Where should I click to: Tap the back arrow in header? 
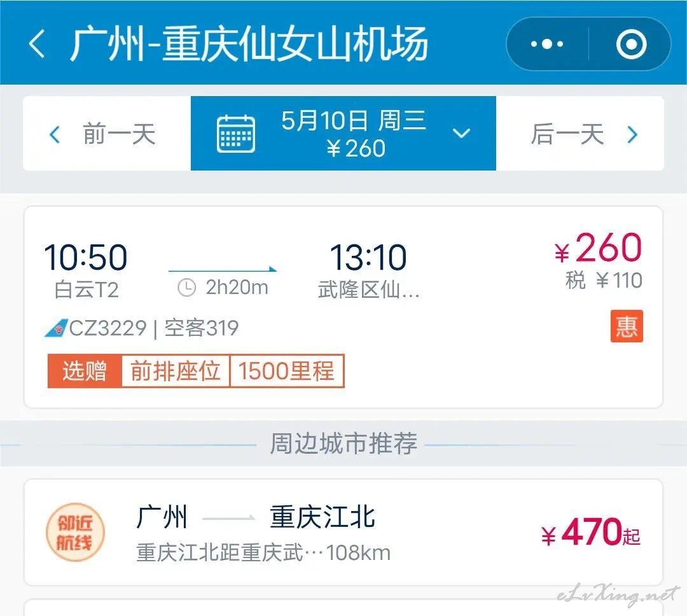(x=37, y=44)
